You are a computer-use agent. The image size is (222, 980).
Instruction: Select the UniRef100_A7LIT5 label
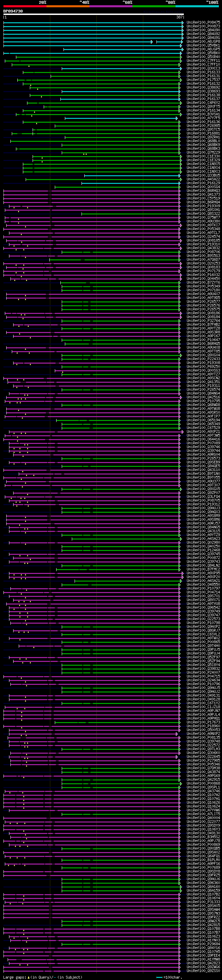[x=203, y=814]
